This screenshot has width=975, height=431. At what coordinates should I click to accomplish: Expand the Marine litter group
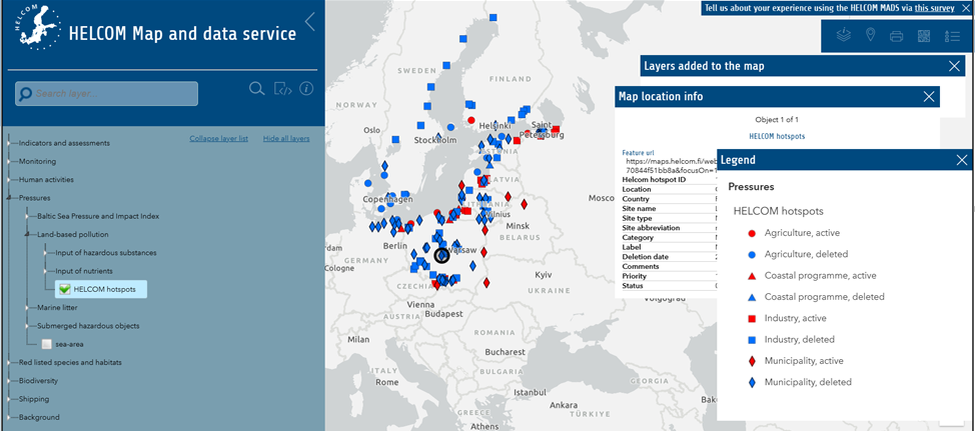27,307
